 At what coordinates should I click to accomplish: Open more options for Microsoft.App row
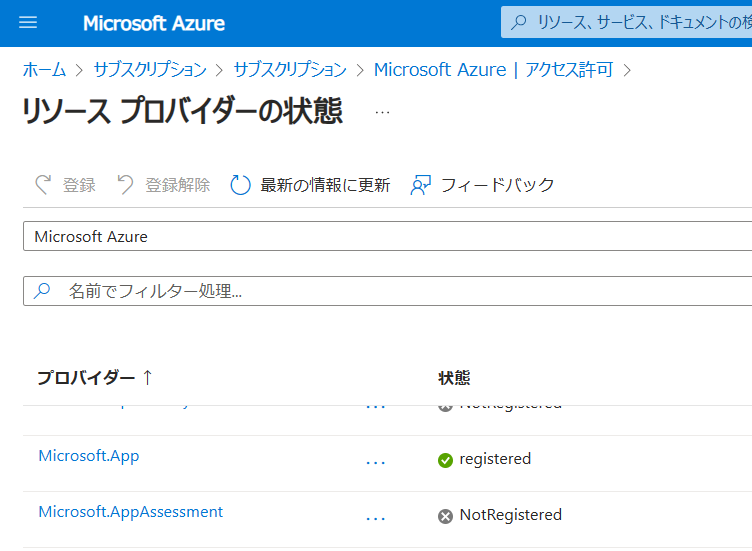click(x=375, y=462)
